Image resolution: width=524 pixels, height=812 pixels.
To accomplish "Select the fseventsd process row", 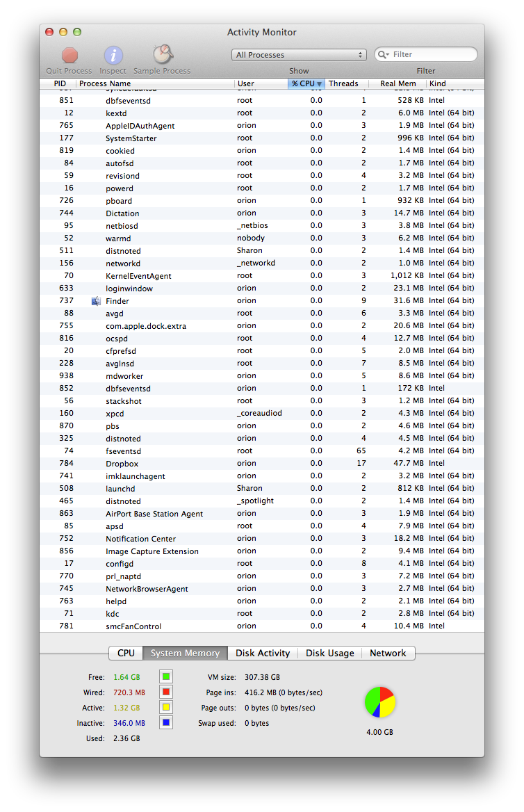I will [262, 451].
